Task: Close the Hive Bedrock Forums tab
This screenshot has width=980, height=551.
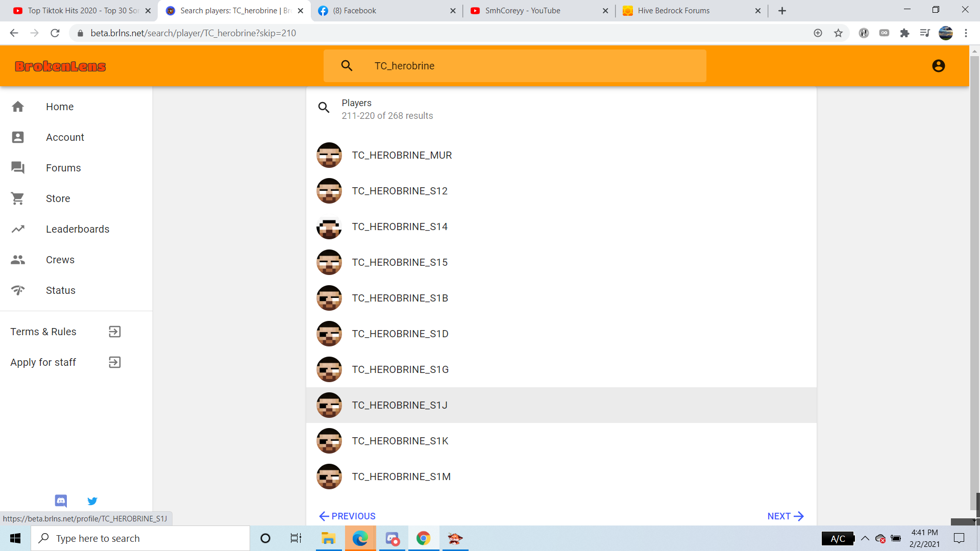Action: (758, 11)
